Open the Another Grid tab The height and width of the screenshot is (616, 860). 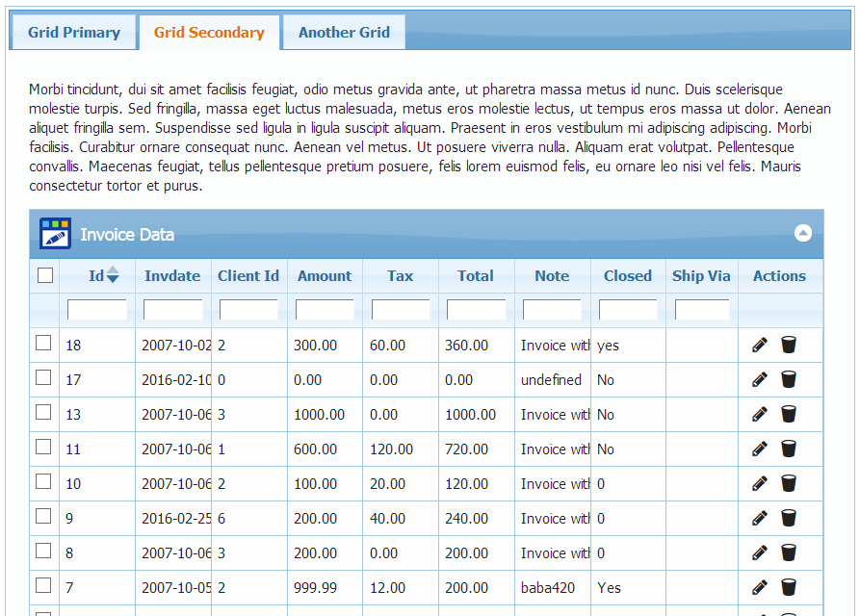pyautogui.click(x=344, y=33)
